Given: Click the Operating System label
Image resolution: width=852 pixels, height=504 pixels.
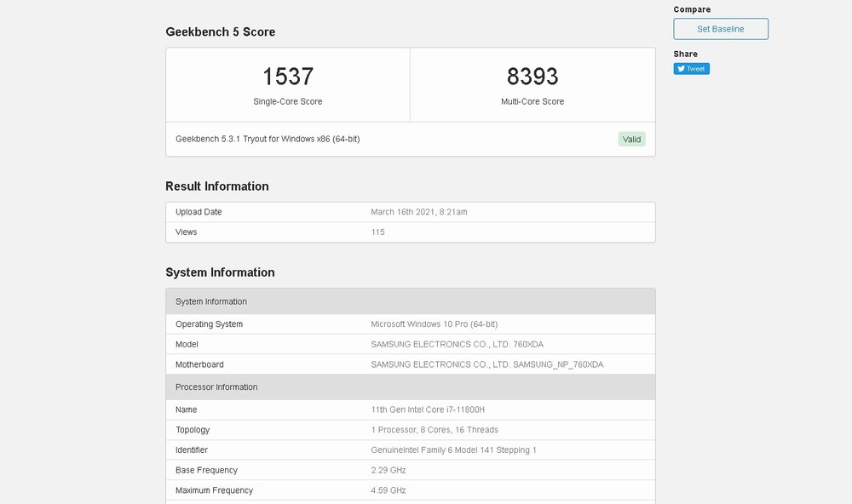Looking at the screenshot, I should 209,324.
